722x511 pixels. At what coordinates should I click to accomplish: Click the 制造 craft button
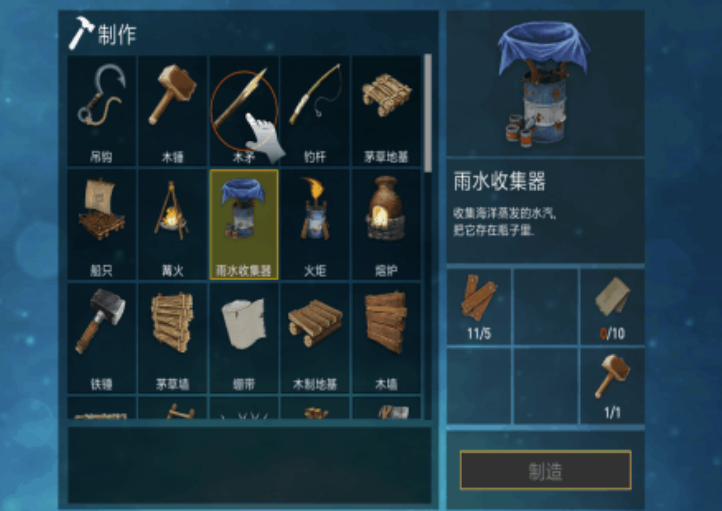tap(546, 470)
